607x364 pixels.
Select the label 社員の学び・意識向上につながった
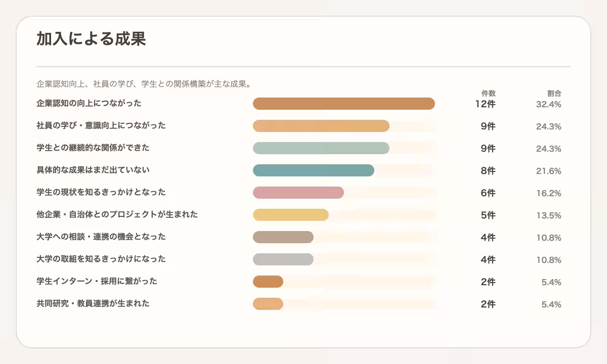click(x=101, y=125)
